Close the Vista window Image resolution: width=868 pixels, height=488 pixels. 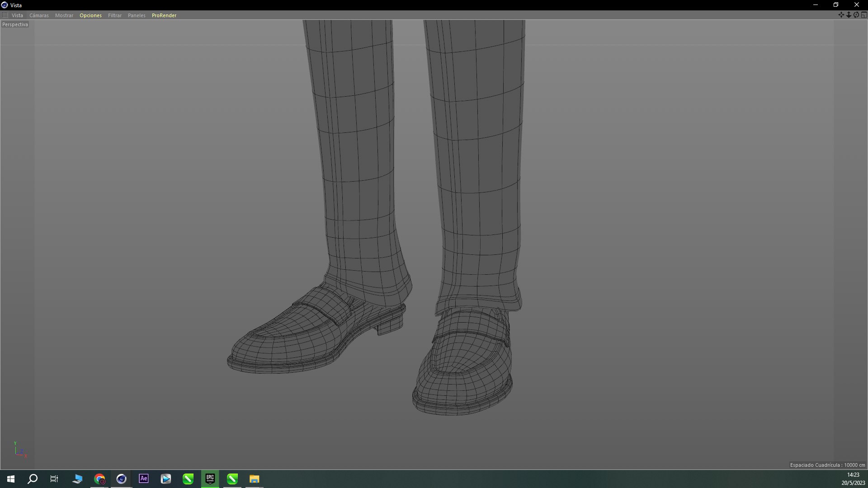click(856, 5)
